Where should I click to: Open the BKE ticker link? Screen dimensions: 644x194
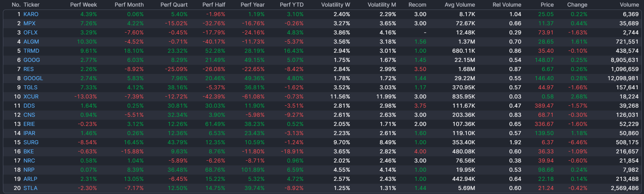pos(28,152)
